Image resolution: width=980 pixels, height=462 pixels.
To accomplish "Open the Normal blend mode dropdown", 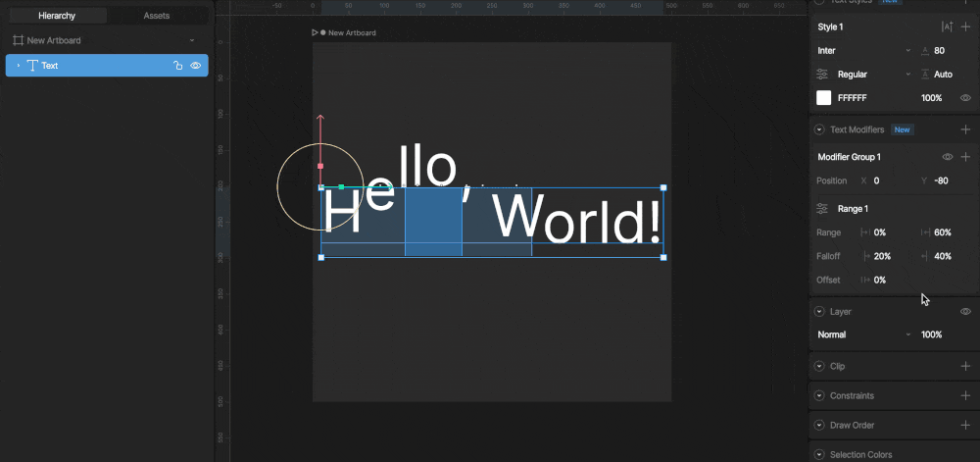I will 863,334.
